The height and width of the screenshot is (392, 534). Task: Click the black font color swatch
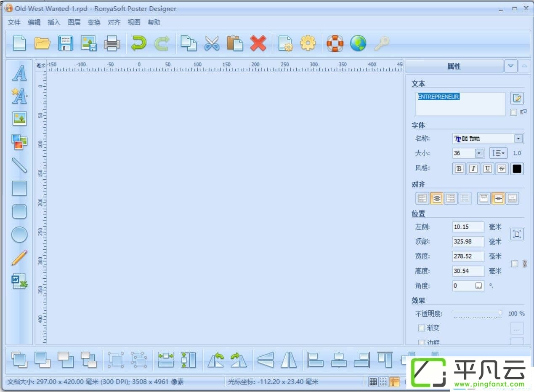[517, 169]
